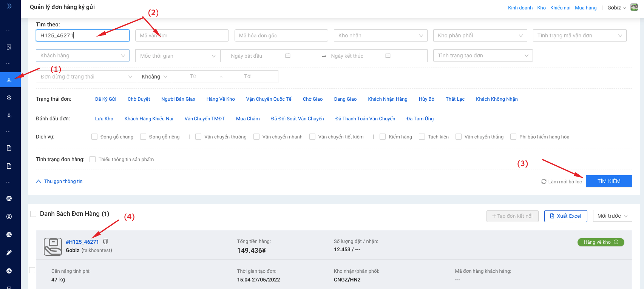Image resolution: width=644 pixels, height=289 pixels.
Task: Click the highlighted consignment orders sidebar icon
Action: click(x=9, y=80)
